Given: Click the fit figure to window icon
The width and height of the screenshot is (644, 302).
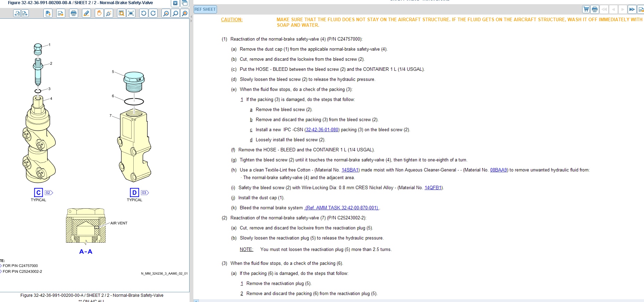Looking at the screenshot, I should pos(131,14).
